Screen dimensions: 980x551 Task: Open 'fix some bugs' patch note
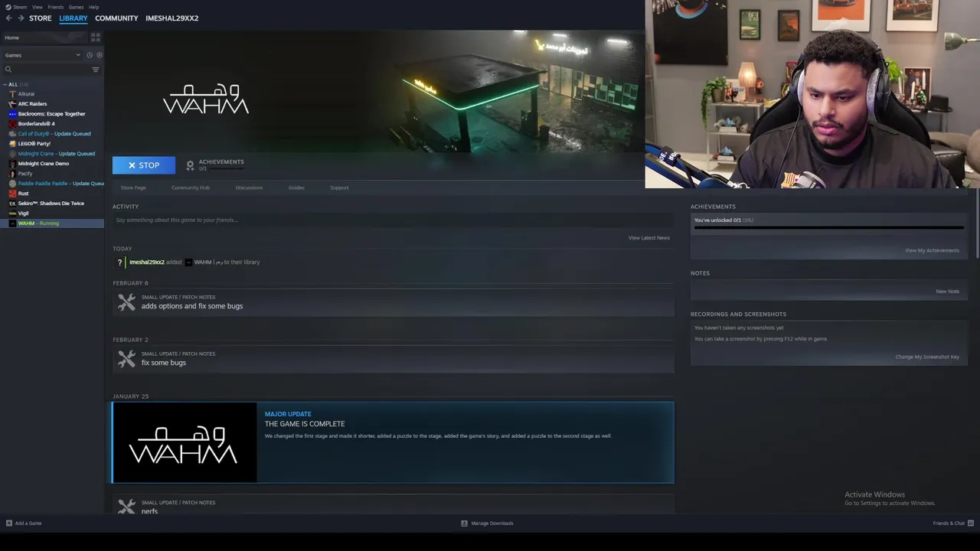164,363
